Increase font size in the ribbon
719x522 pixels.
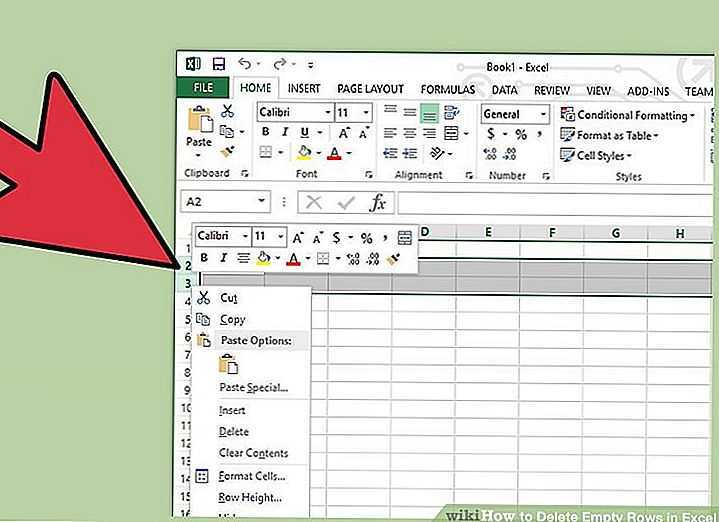[344, 133]
